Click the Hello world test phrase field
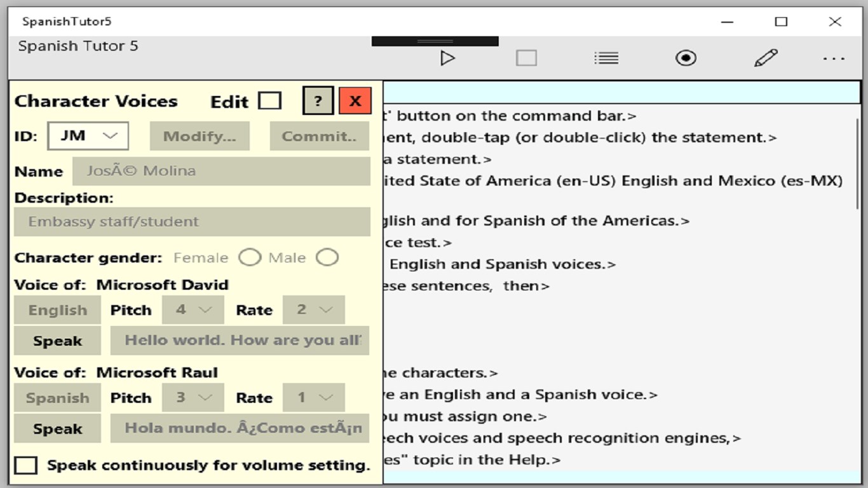The height and width of the screenshot is (488, 868). 240,341
